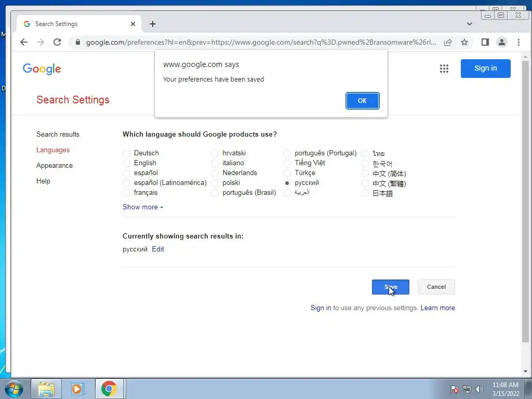
Task: Open the tab search dropdown chevron
Action: point(470,24)
